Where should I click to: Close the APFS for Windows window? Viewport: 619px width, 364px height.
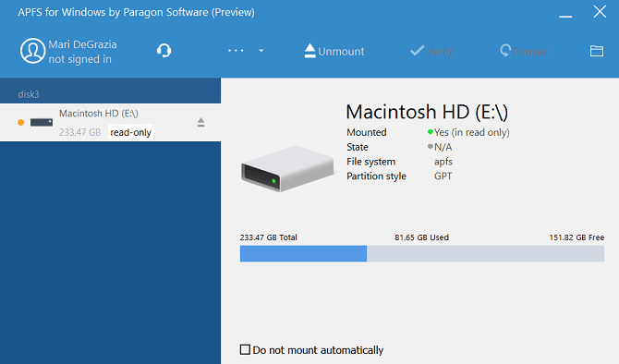point(600,11)
